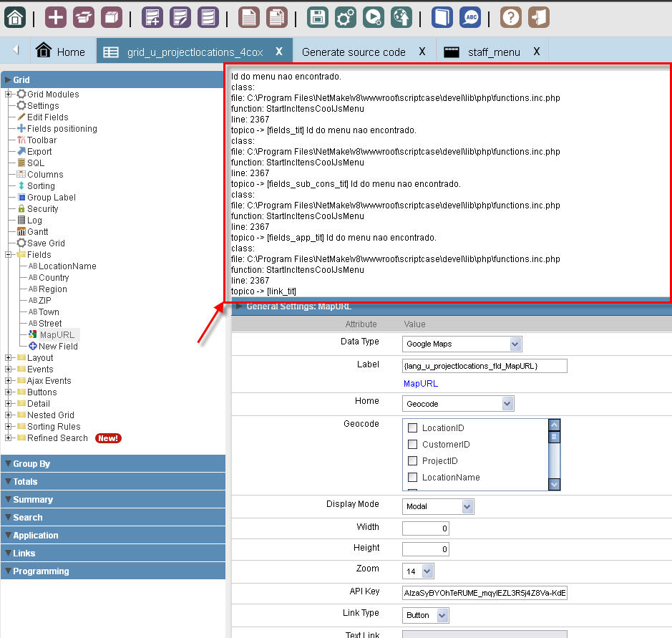Click the tab scroll left arrow
Viewport: 672px width, 638px height.
point(16,50)
